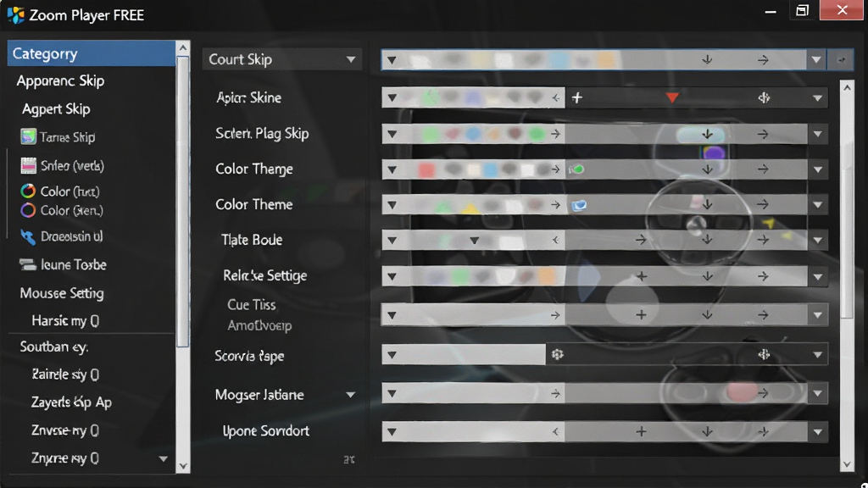Click the far-right arrow in Relrcke Settige row
868x488 pixels.
[x=763, y=275]
